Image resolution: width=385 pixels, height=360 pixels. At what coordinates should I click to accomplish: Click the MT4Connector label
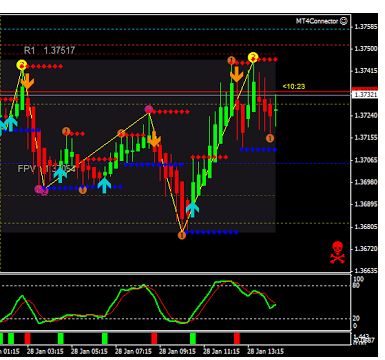(317, 21)
